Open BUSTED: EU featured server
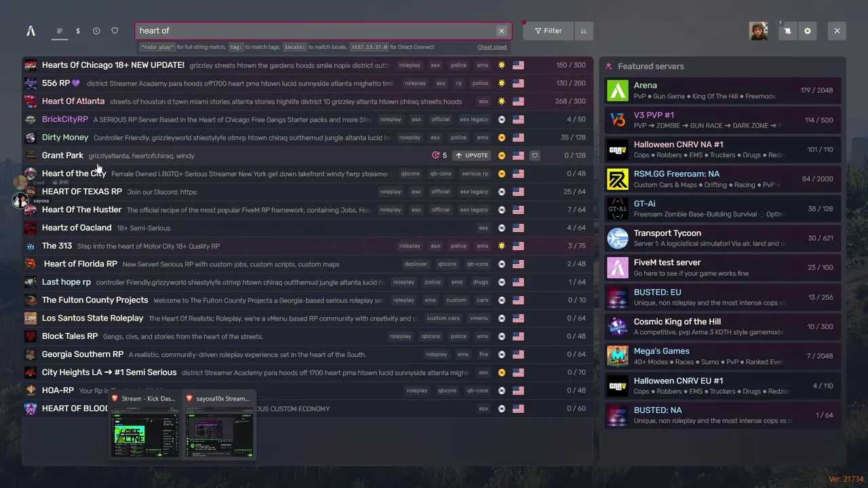 (723, 297)
